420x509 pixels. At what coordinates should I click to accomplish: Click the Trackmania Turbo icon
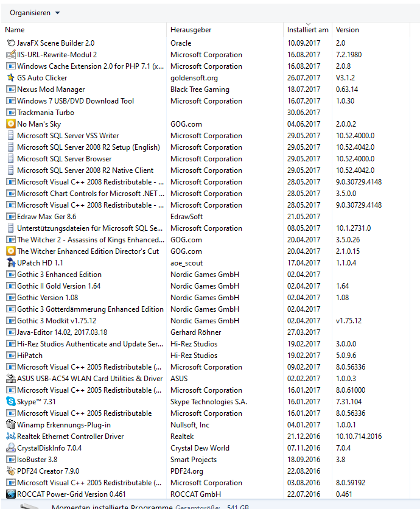tap(11, 112)
